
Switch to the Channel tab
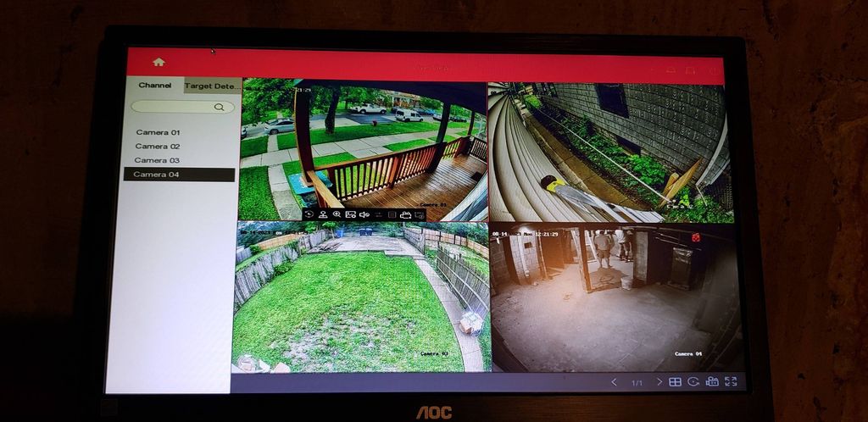point(154,86)
